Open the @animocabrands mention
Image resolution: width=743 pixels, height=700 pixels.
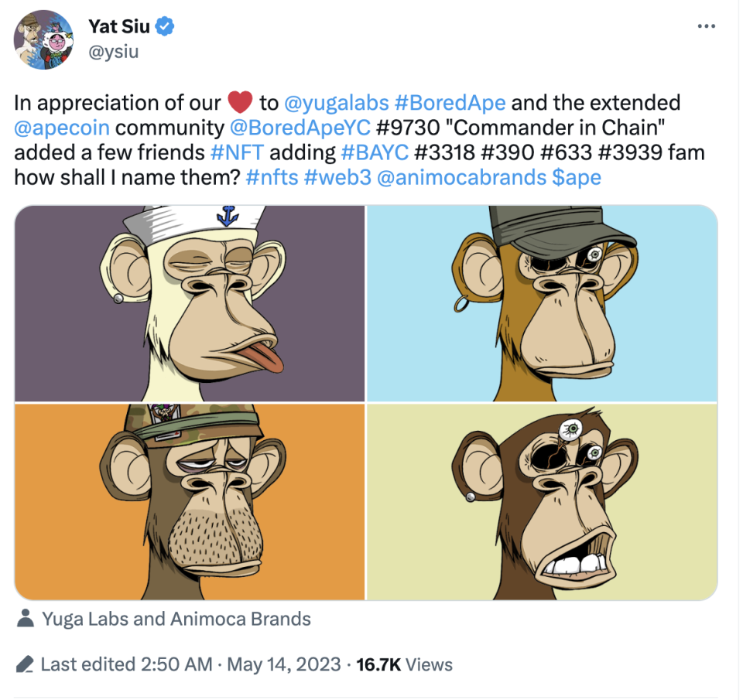tap(460, 177)
